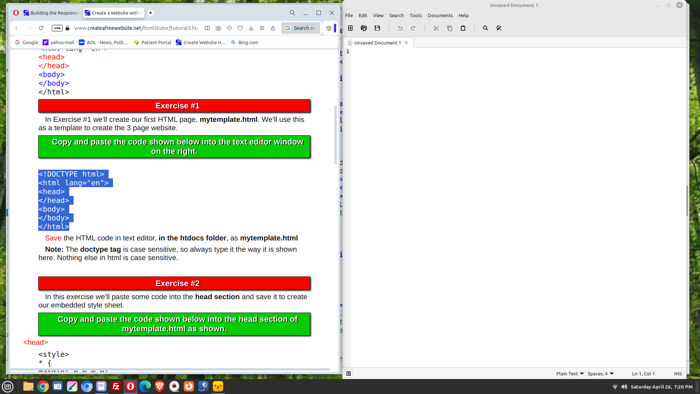The image size is (700, 394).
Task: Click the find and replace icon in editor
Action: [499, 28]
